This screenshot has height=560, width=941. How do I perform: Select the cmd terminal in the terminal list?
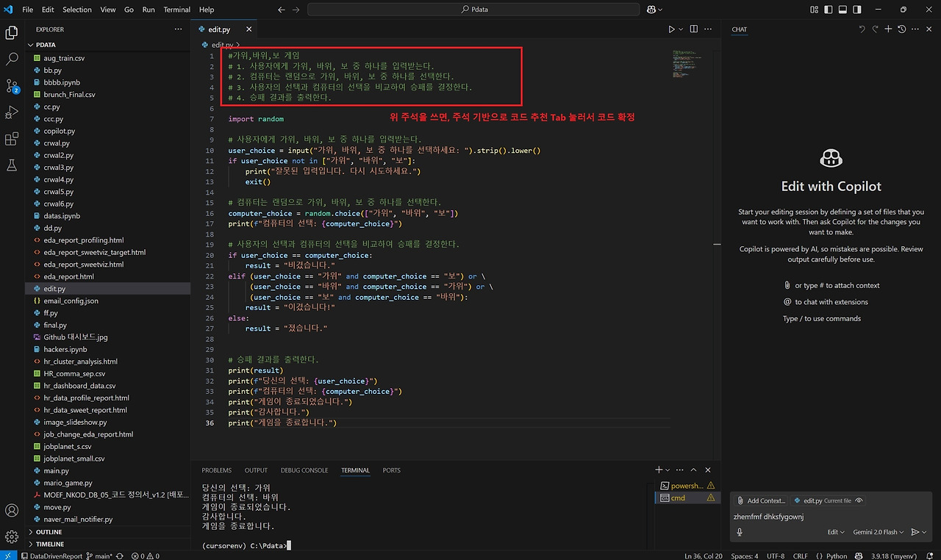pos(676,498)
